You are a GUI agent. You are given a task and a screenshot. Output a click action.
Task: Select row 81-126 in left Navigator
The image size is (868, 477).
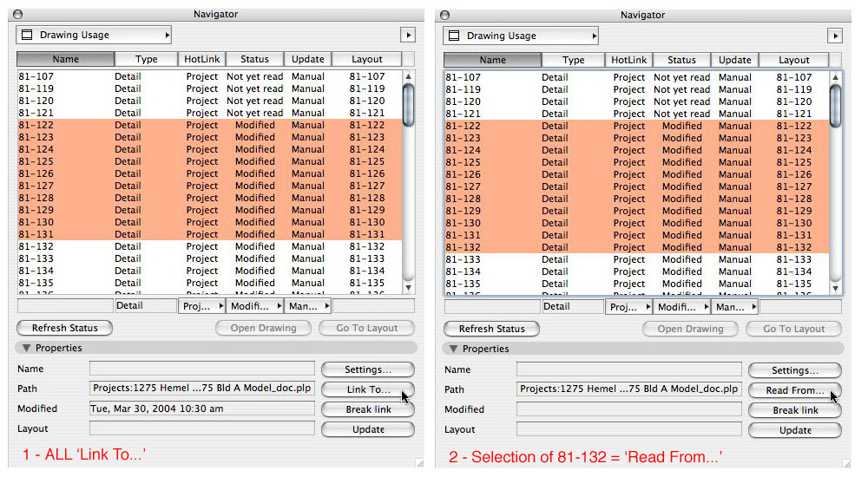coord(210,173)
